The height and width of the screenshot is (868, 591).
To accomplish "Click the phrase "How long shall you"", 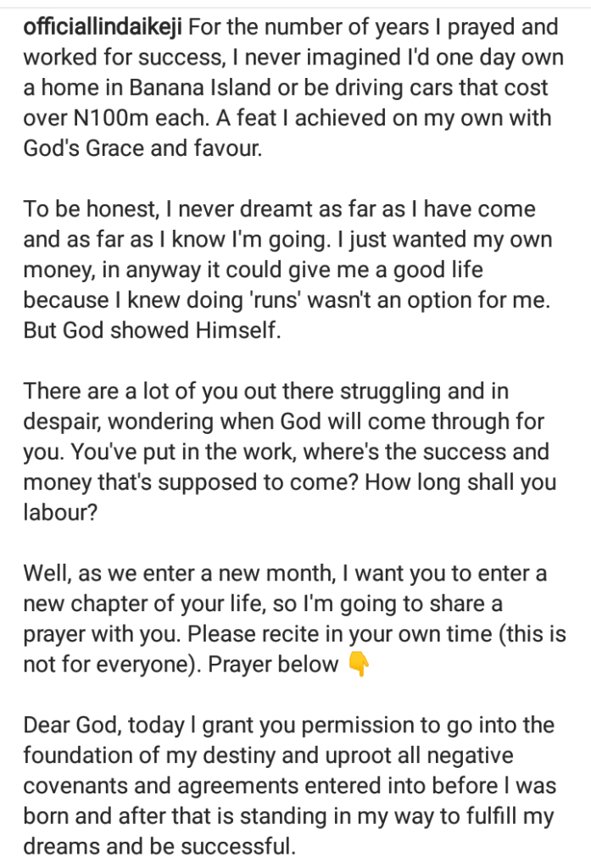I will point(460,482).
